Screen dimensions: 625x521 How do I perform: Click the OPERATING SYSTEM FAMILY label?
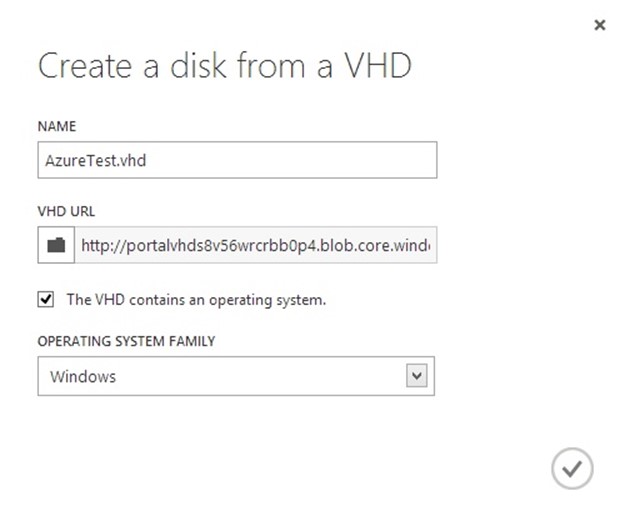pos(126,341)
